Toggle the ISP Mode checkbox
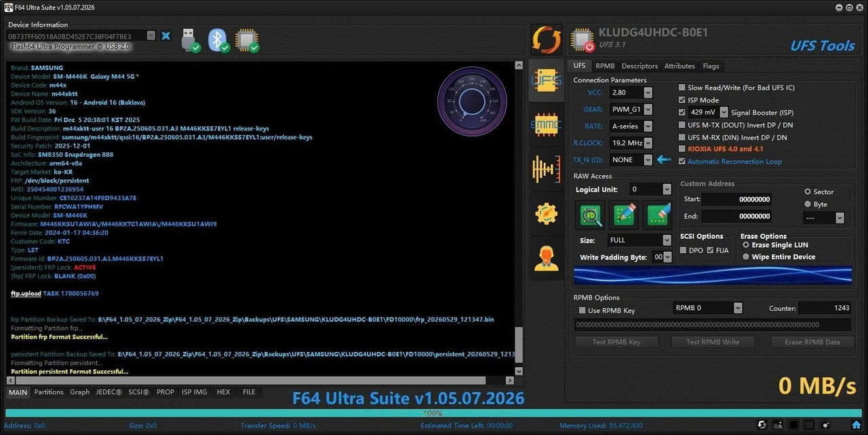 point(682,100)
